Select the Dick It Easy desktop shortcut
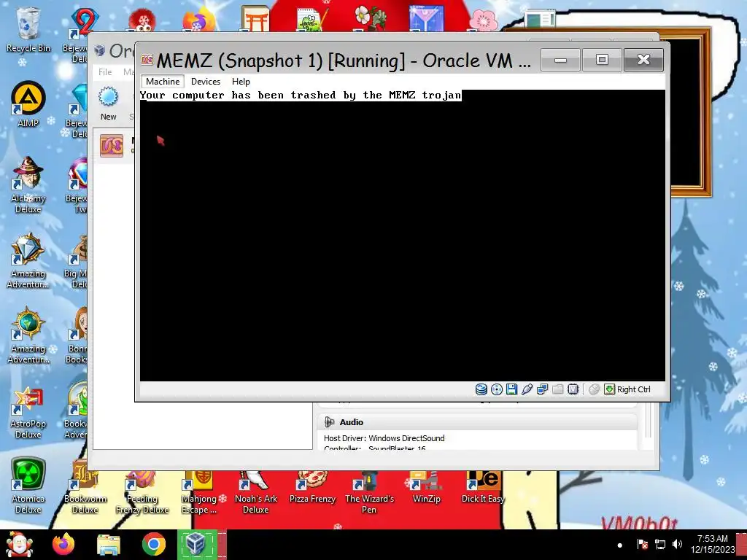Image resolution: width=747 pixels, height=560 pixels. [x=483, y=488]
